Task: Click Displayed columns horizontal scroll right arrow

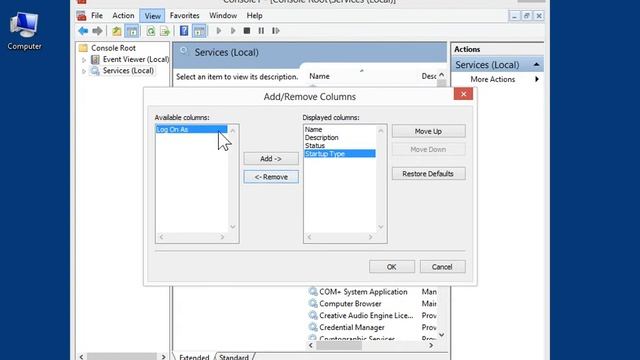Action: click(371, 237)
